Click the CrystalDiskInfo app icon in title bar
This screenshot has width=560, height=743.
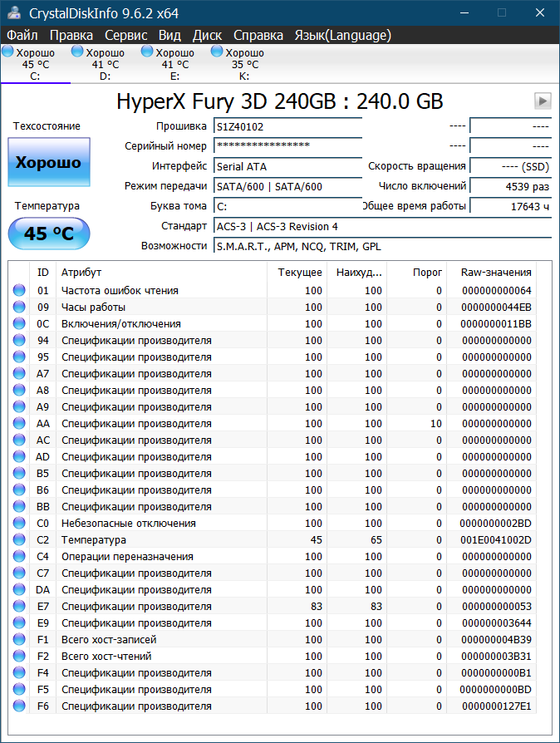14,12
